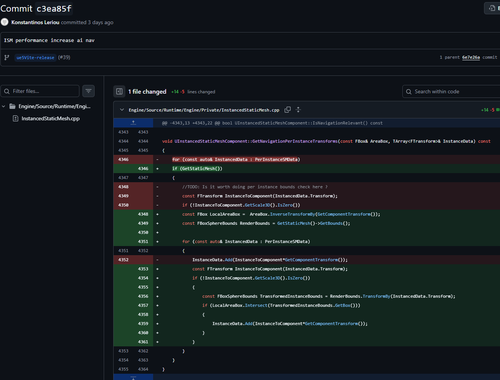Click the search magnifier icon in code search

coord(409,92)
